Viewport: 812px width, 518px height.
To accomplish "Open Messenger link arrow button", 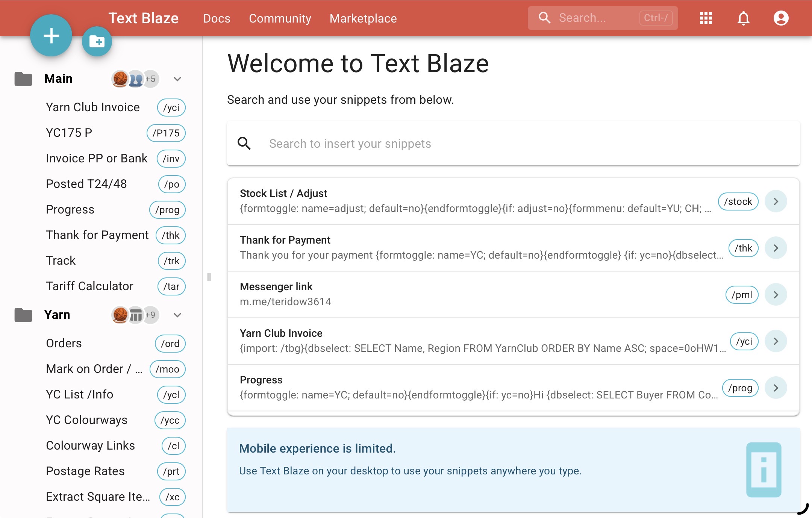I will pos(776,294).
